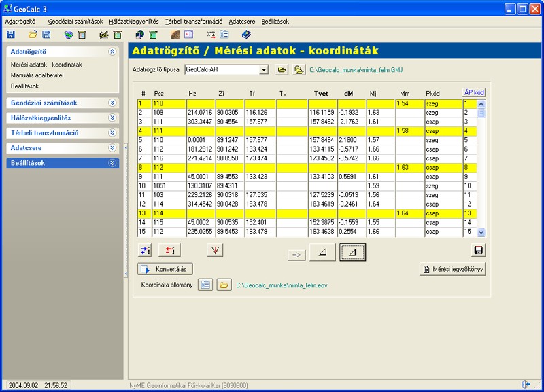Click green list icon left of brown terrain icon
The width and height of the screenshot is (544, 392).
click(x=154, y=35)
